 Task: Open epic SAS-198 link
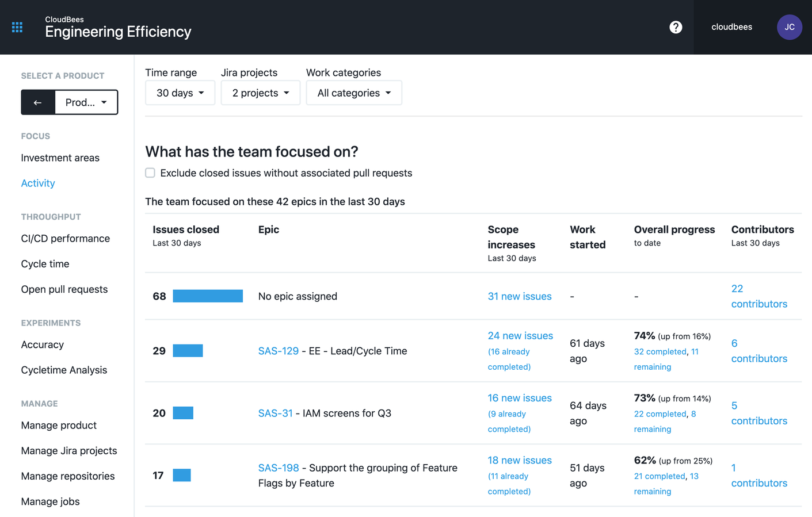coord(279,468)
